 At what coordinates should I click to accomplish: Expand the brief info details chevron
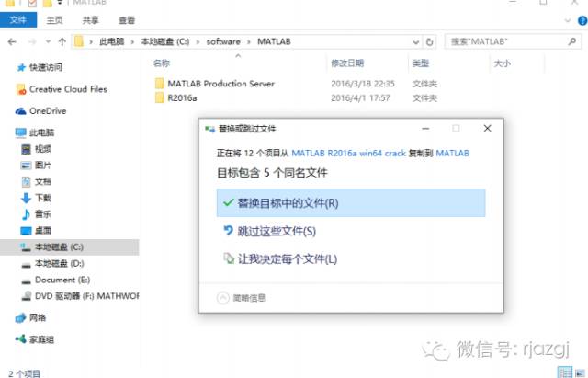click(221, 297)
